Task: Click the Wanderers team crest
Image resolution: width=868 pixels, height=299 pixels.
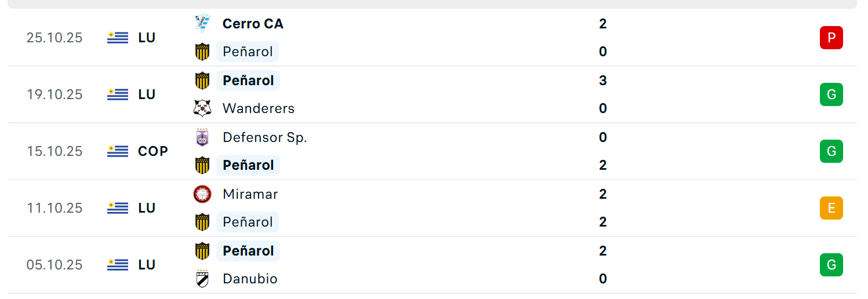Action: (202, 108)
